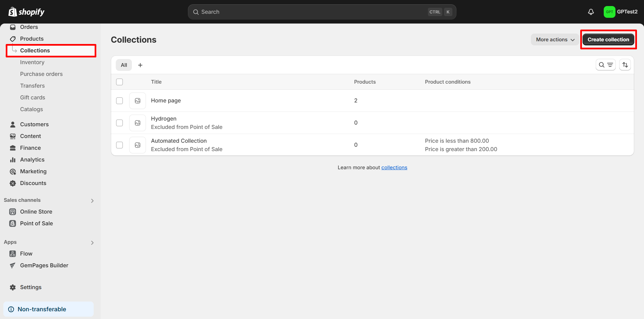Check the select-all checkbox in table header

[x=119, y=82]
